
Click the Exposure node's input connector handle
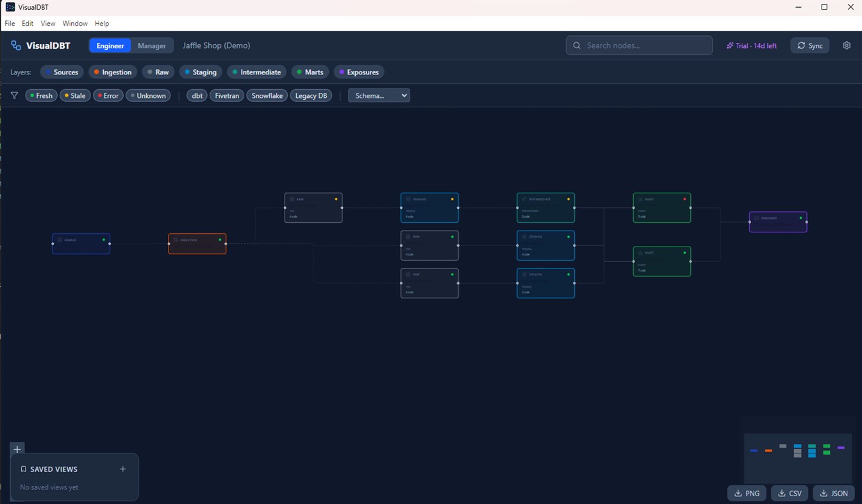point(749,222)
